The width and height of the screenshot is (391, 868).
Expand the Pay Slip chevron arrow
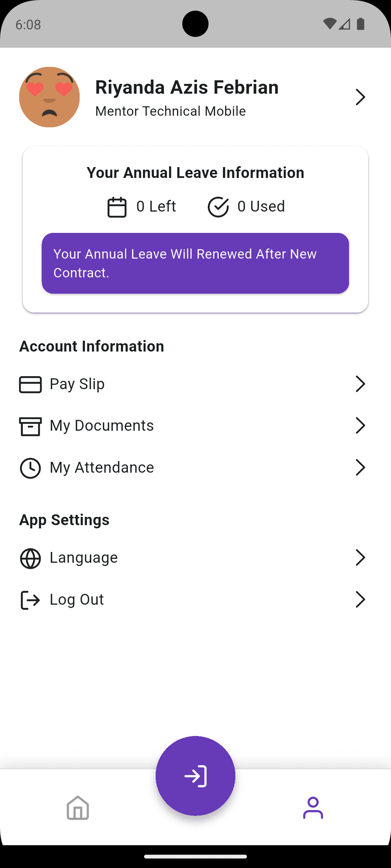coord(360,384)
